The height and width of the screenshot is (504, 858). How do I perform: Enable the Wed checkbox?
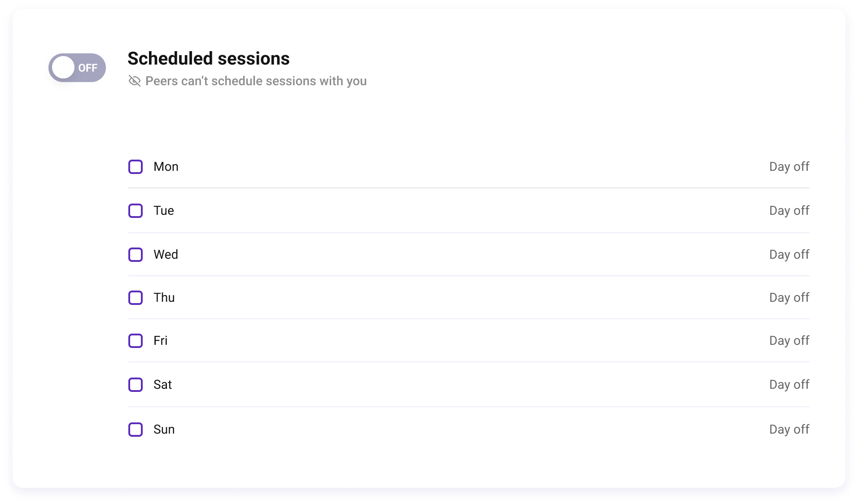[136, 255]
